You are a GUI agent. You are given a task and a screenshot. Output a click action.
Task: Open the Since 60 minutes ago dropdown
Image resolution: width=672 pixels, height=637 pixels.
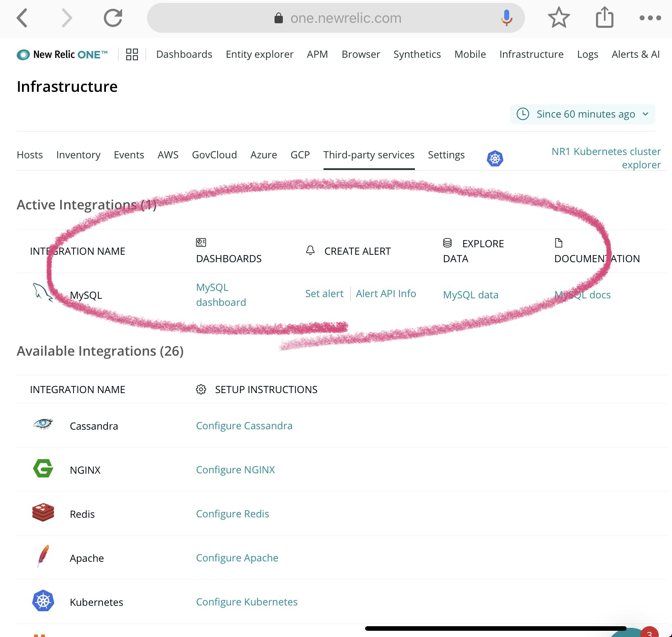click(583, 114)
